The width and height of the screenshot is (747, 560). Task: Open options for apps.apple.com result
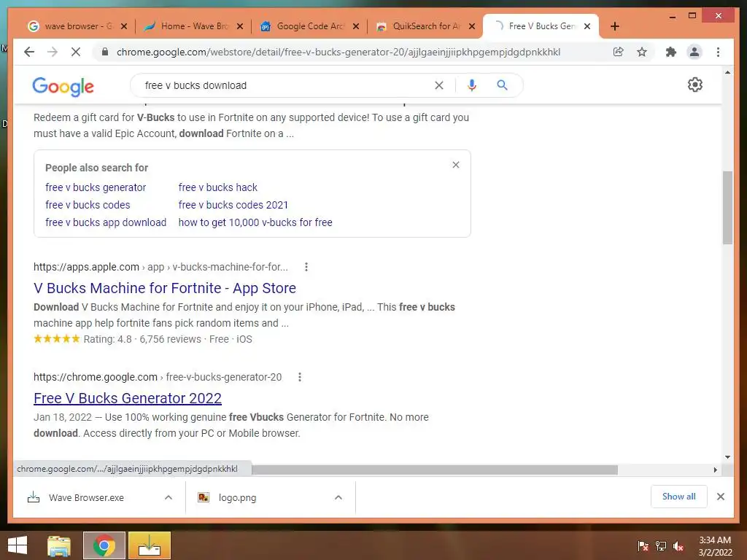(x=306, y=267)
